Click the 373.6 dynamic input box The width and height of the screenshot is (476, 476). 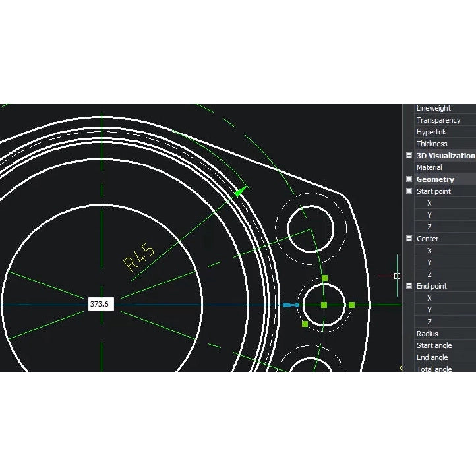(x=101, y=304)
